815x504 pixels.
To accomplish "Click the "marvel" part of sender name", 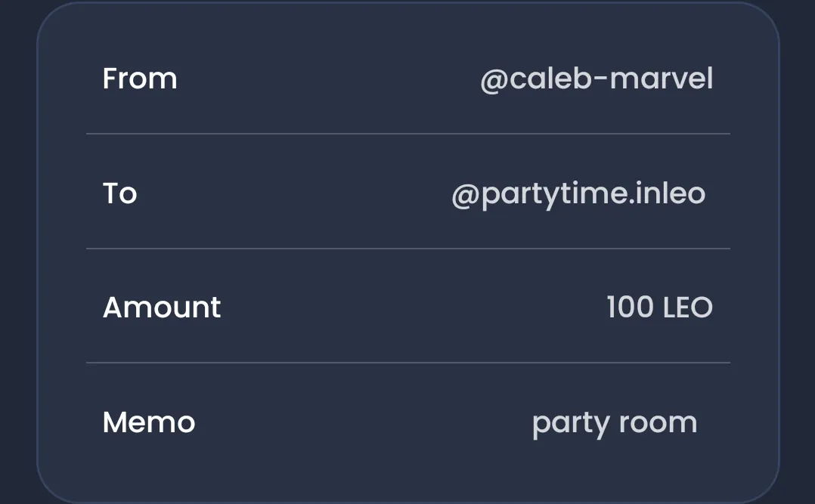I will 662,79.
